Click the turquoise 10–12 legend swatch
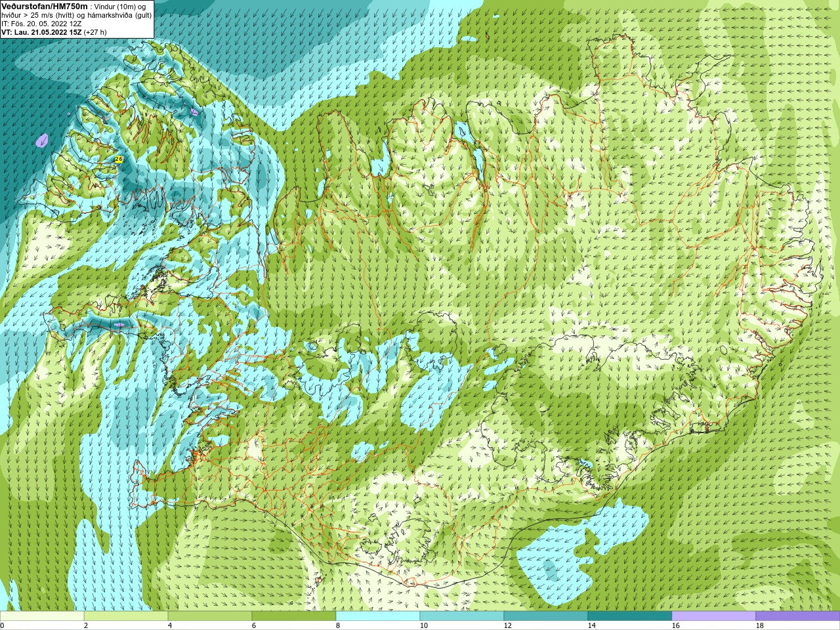This screenshot has height=630, width=840. (x=462, y=616)
